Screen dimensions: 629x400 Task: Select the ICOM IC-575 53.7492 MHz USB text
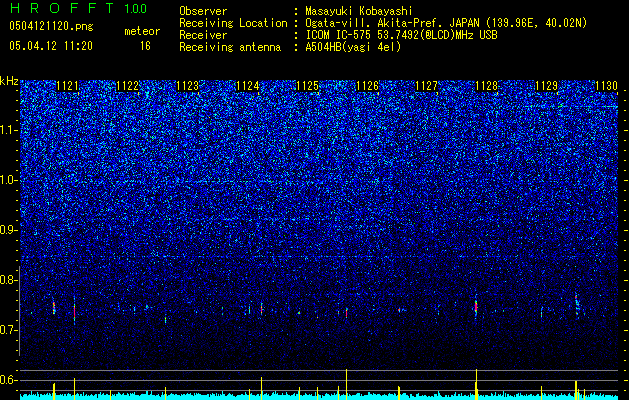coord(401,35)
